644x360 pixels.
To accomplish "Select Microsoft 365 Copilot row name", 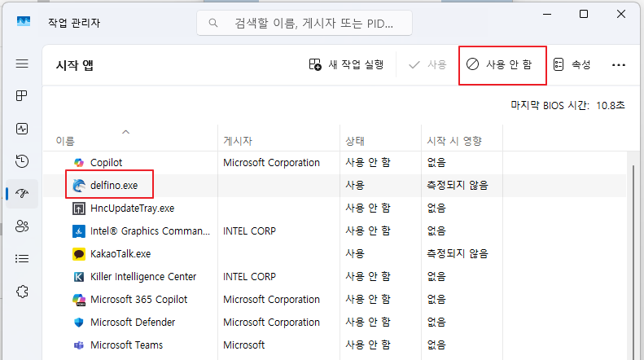I will pyautogui.click(x=139, y=300).
